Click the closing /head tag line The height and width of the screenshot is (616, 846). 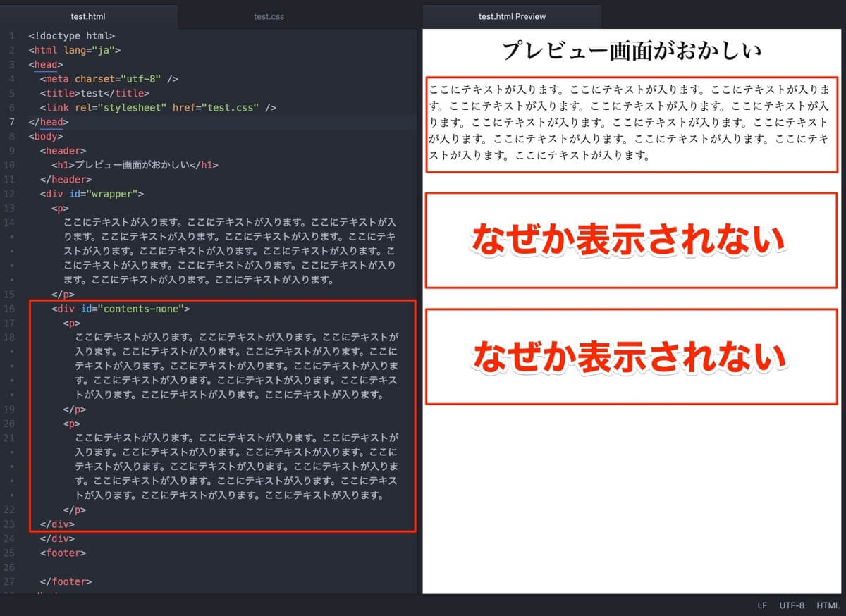tap(49, 122)
